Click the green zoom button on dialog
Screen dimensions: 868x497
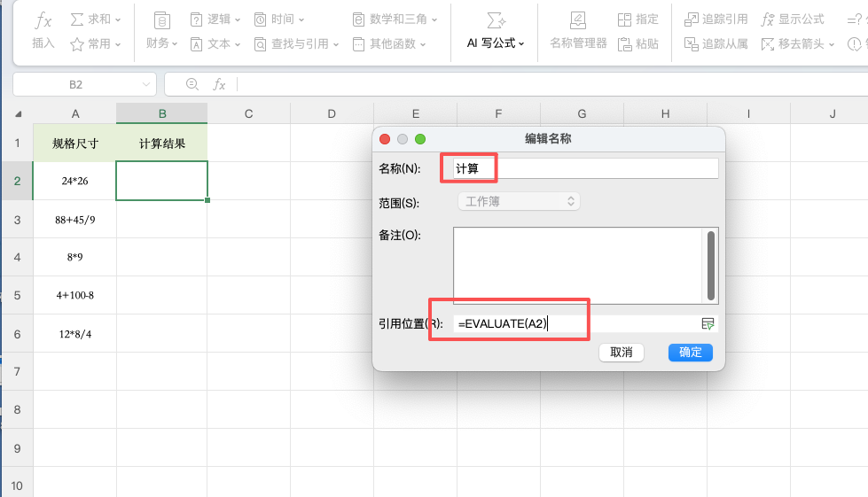(x=420, y=139)
